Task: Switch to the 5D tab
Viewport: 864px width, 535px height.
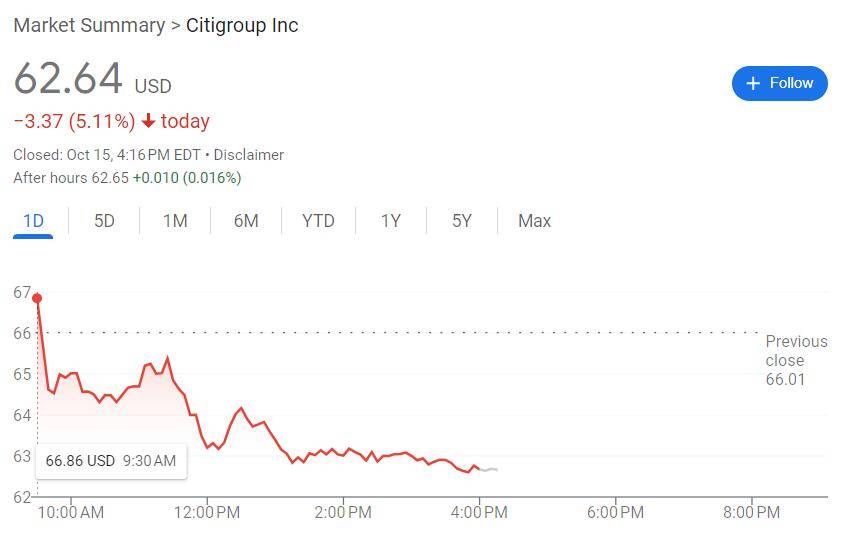Action: [104, 221]
